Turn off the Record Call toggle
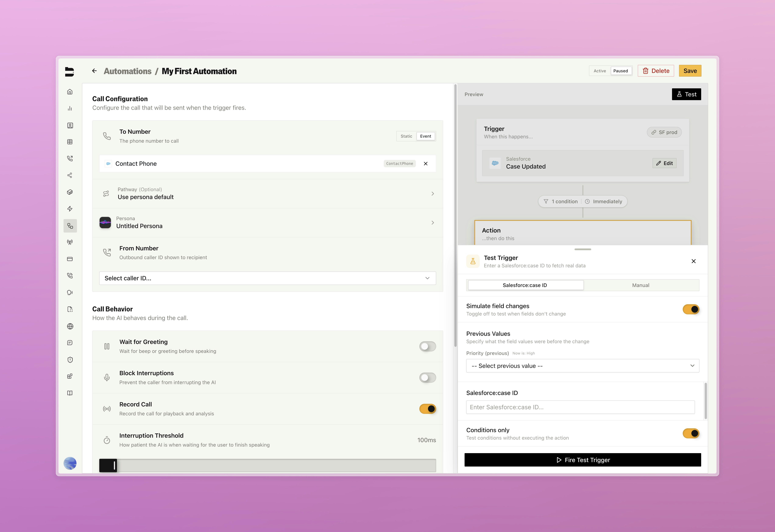 pyautogui.click(x=427, y=409)
